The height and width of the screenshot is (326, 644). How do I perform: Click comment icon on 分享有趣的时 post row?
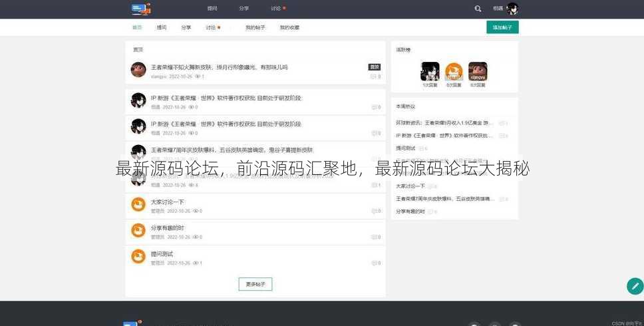[x=374, y=238]
